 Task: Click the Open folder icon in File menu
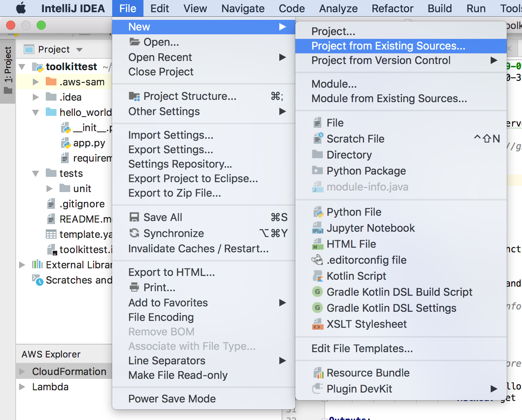click(x=134, y=42)
